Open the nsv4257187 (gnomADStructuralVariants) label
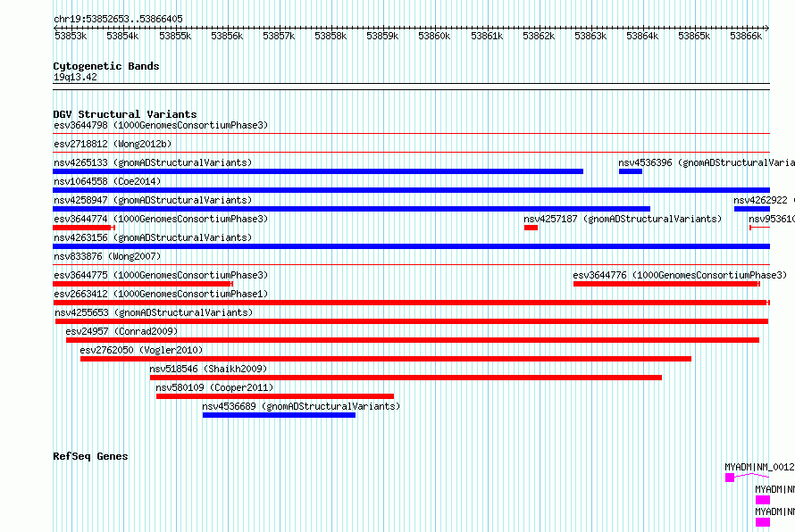795x532 pixels. tap(623, 219)
